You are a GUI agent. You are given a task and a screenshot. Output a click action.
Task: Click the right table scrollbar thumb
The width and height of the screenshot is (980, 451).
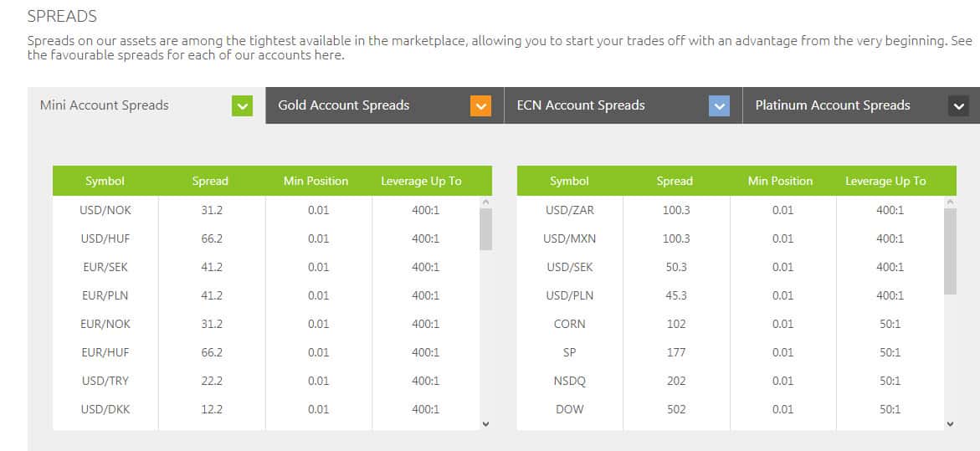pyautogui.click(x=950, y=251)
